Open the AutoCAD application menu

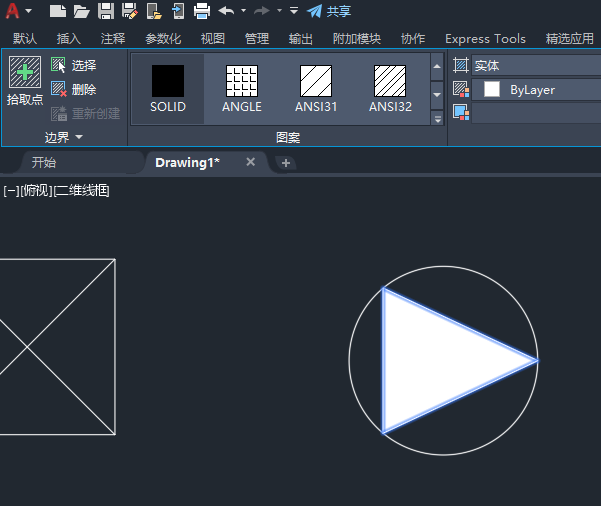tap(14, 11)
